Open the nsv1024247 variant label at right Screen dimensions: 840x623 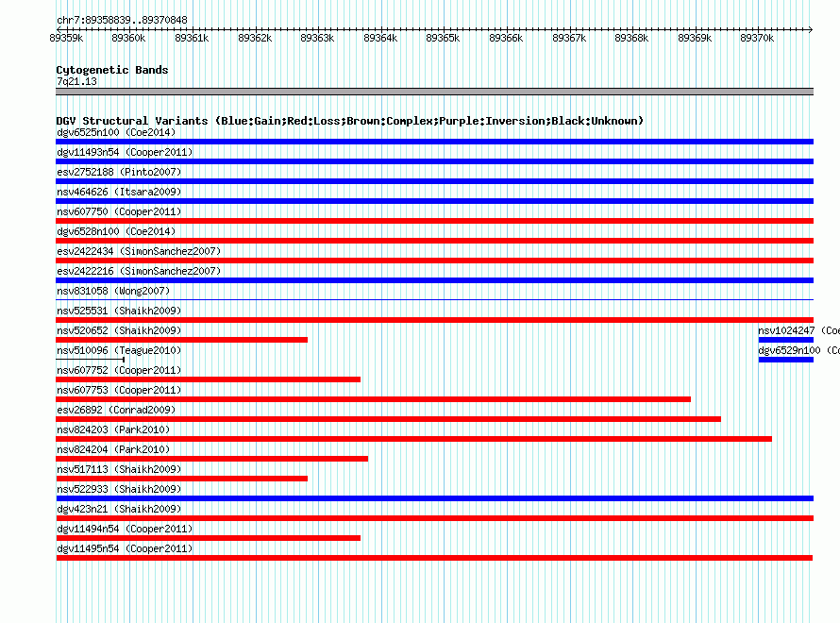pos(798,330)
